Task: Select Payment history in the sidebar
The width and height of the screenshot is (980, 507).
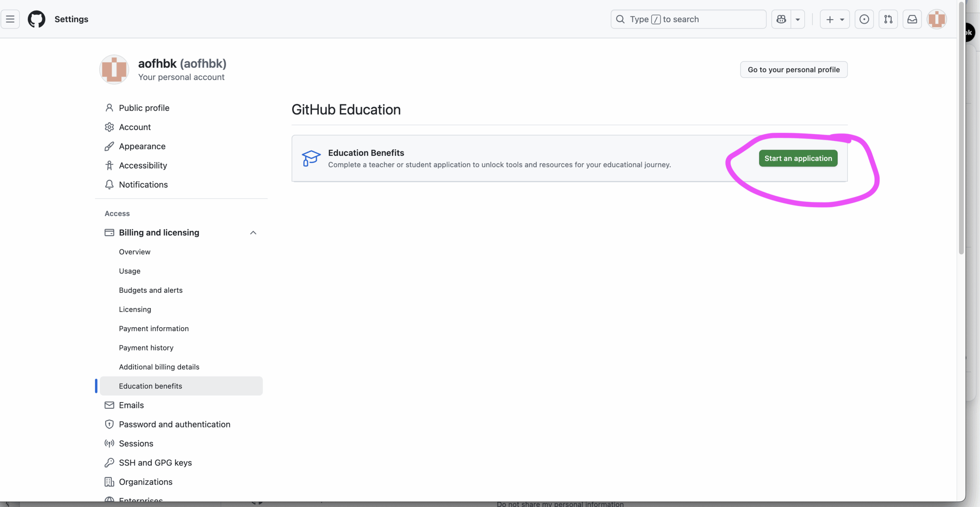Action: 146,347
